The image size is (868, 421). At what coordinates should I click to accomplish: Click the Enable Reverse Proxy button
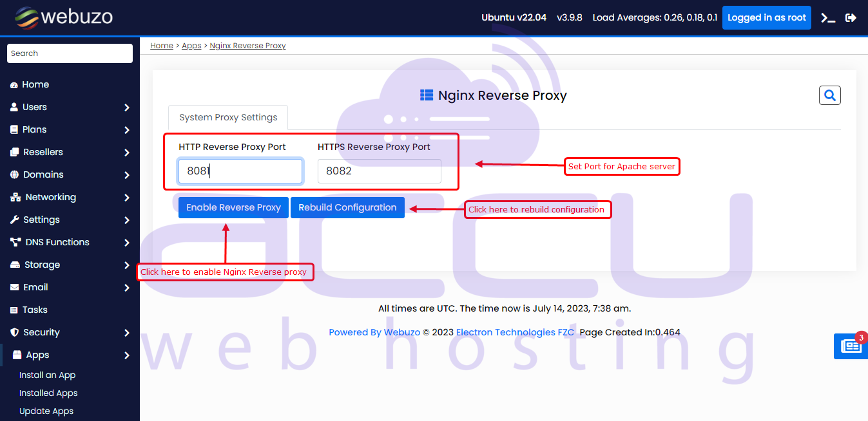[233, 207]
